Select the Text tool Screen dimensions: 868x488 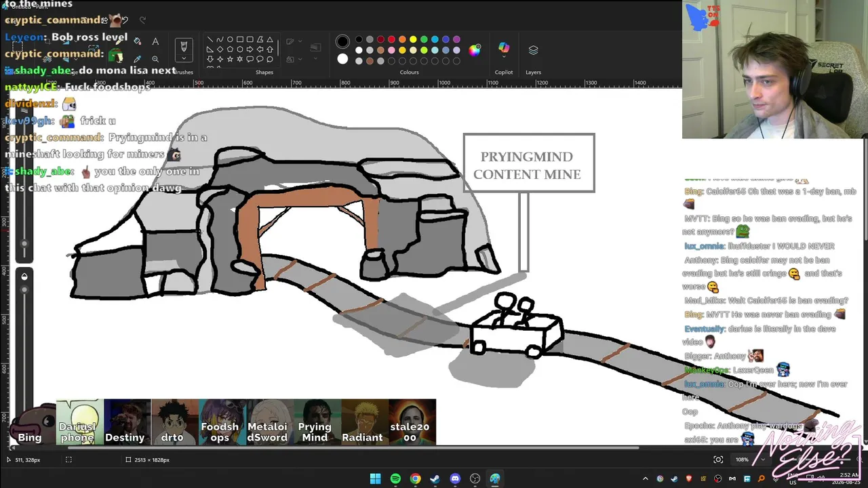[155, 42]
